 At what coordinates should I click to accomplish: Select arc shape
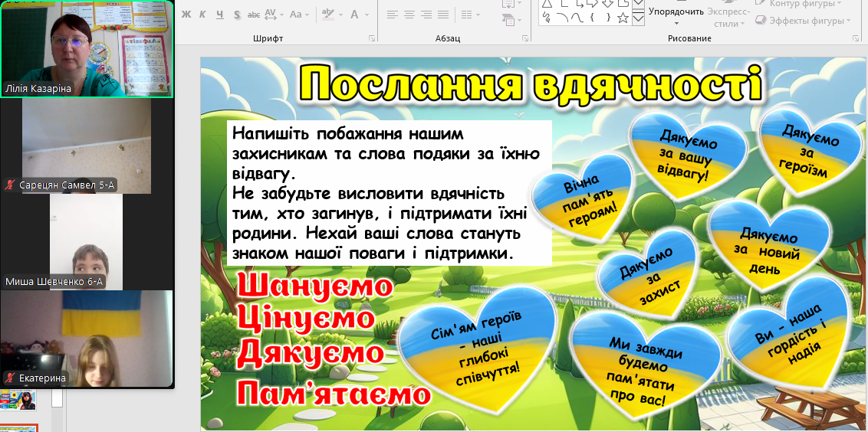tap(562, 18)
